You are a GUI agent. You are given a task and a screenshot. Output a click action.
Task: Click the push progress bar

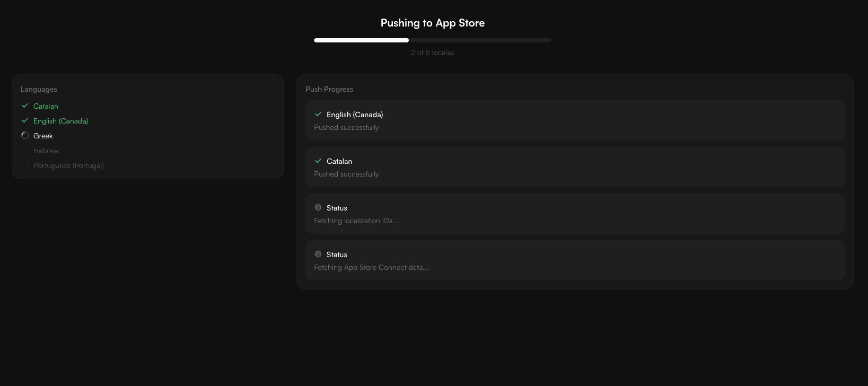(x=432, y=40)
